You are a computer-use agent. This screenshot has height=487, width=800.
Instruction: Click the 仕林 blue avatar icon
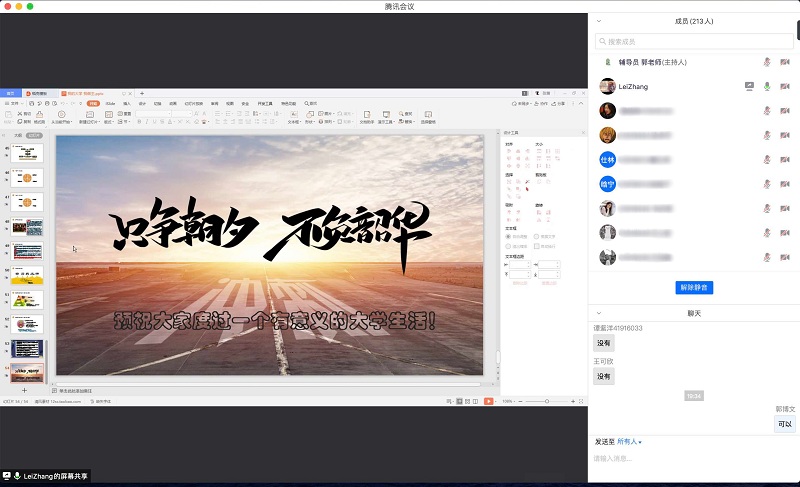tap(606, 159)
